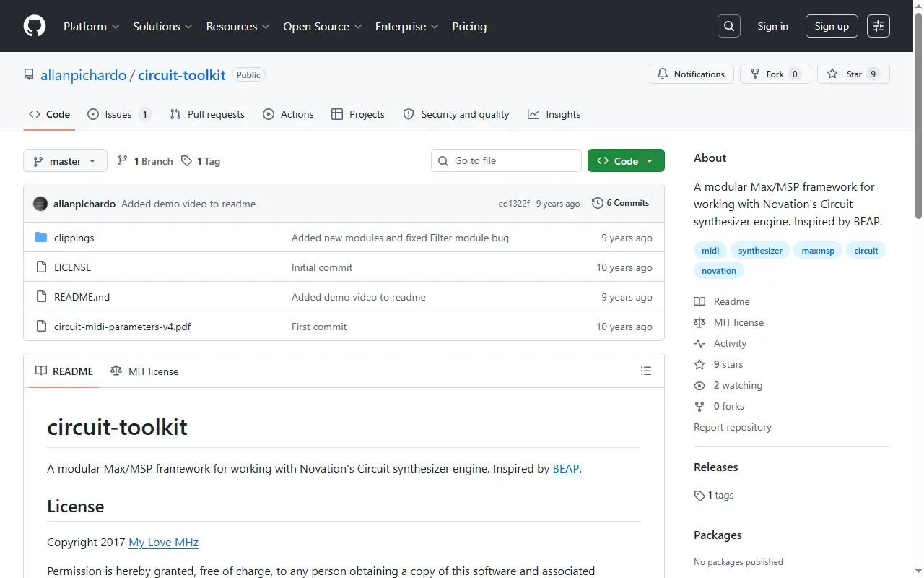Click the tag icon beside 1 Tag
924x578 pixels.
(x=186, y=161)
